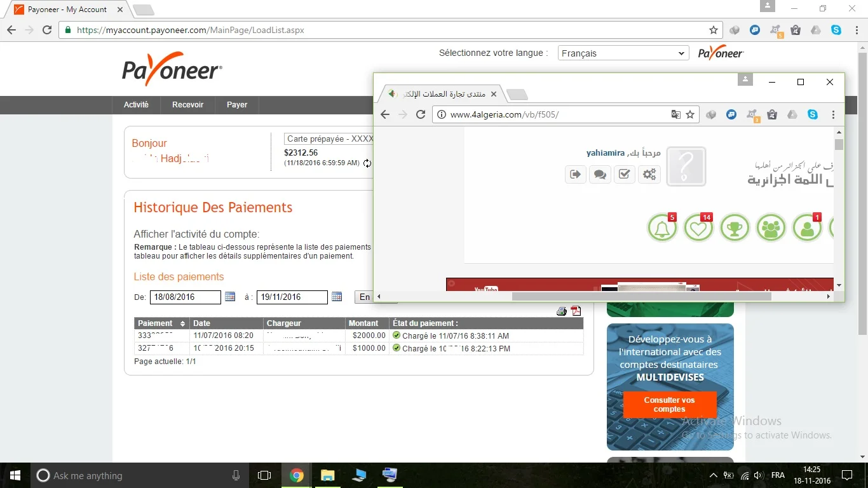Open calendar picker for the 'à' end date
Image resolution: width=868 pixels, height=488 pixels.
coord(337,297)
